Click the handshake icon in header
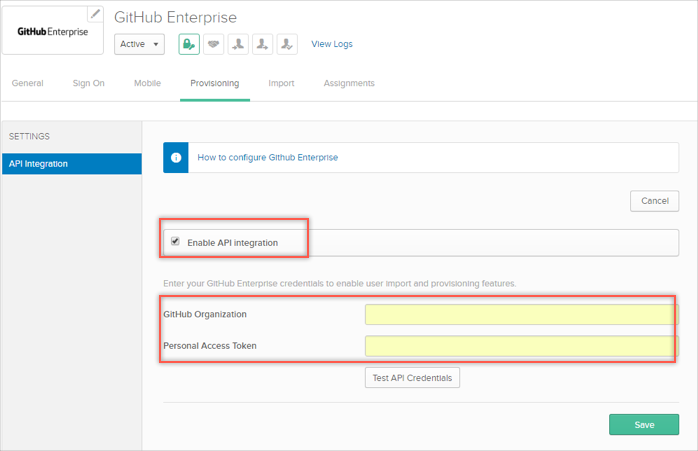This screenshot has height=451, width=698. [x=213, y=44]
